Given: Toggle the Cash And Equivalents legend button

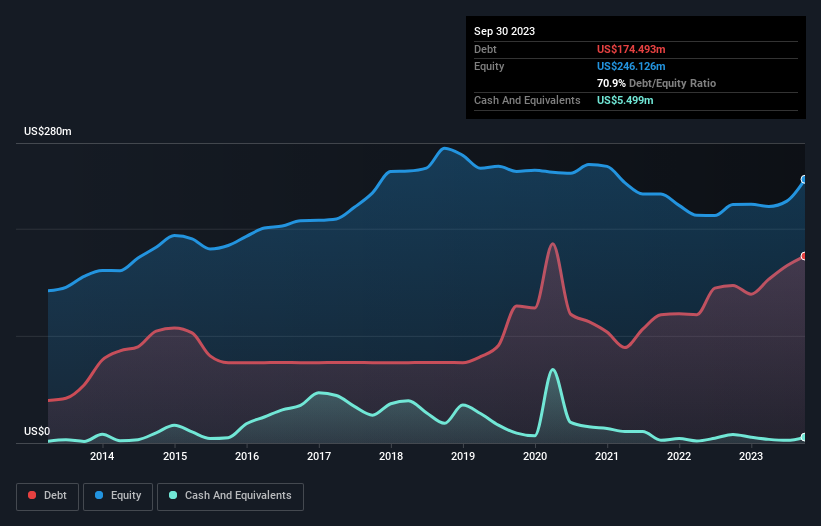Looking at the screenshot, I should pos(230,496).
